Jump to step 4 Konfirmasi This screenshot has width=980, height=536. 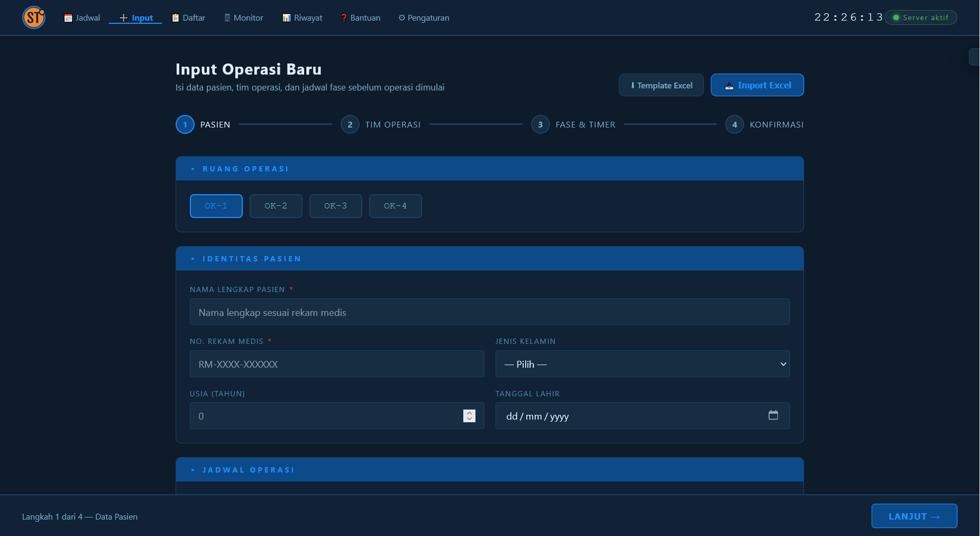pyautogui.click(x=764, y=124)
